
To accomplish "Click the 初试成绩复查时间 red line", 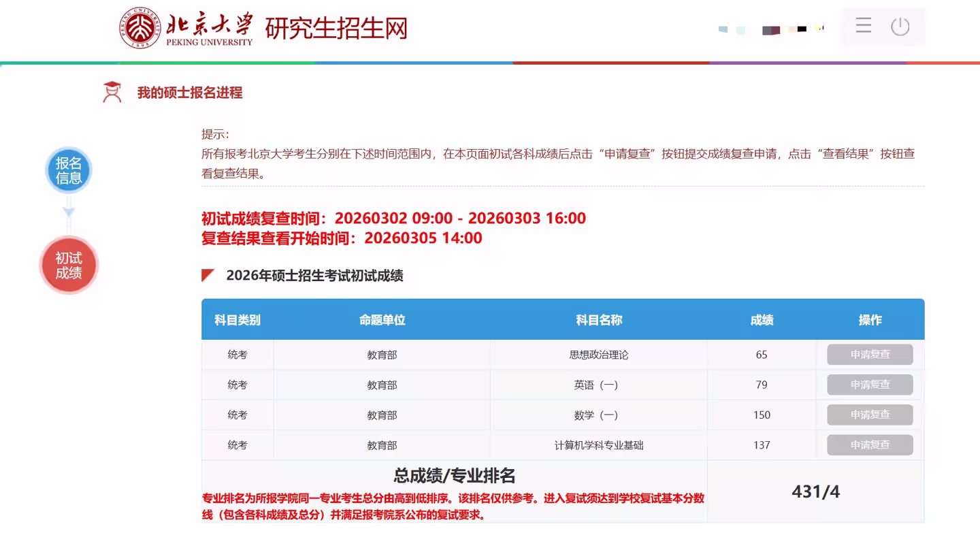I will click(x=393, y=219).
